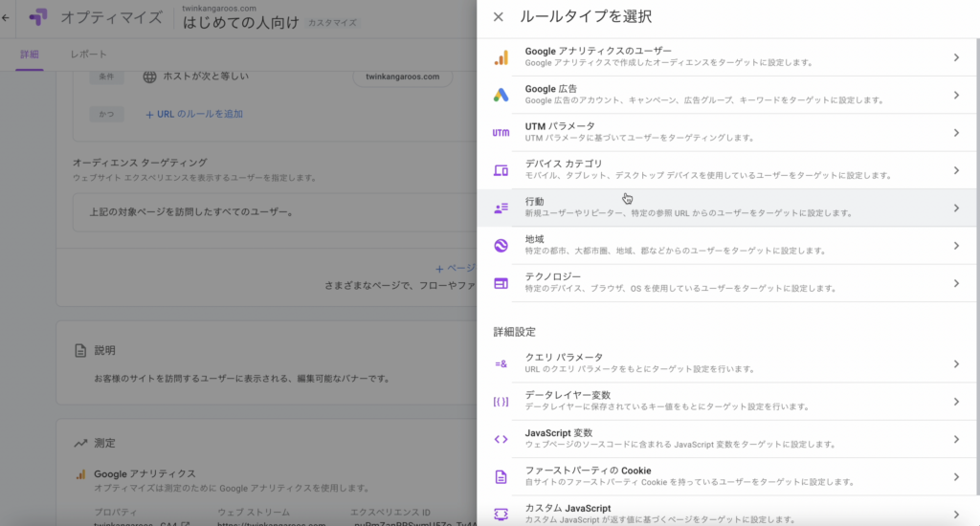Viewport: 980px width, 526px height.
Task: Open the ファーストパーティの Cookie row chevron
Action: 956,476
